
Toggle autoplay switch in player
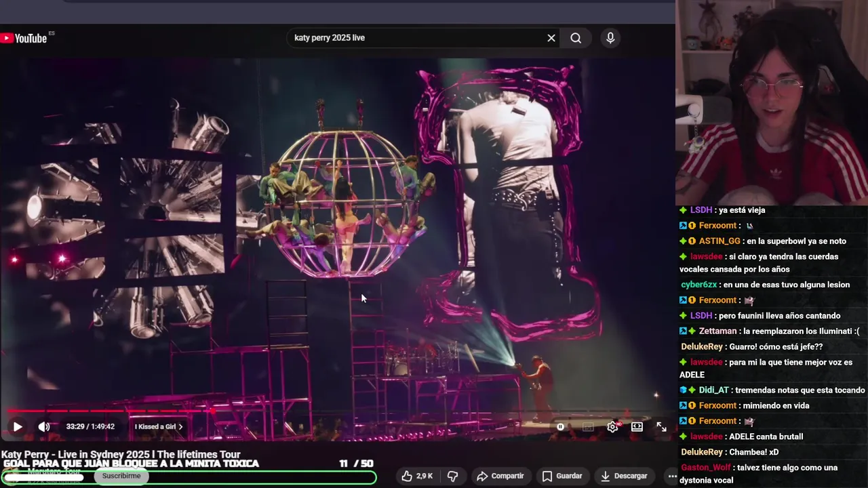point(561,427)
